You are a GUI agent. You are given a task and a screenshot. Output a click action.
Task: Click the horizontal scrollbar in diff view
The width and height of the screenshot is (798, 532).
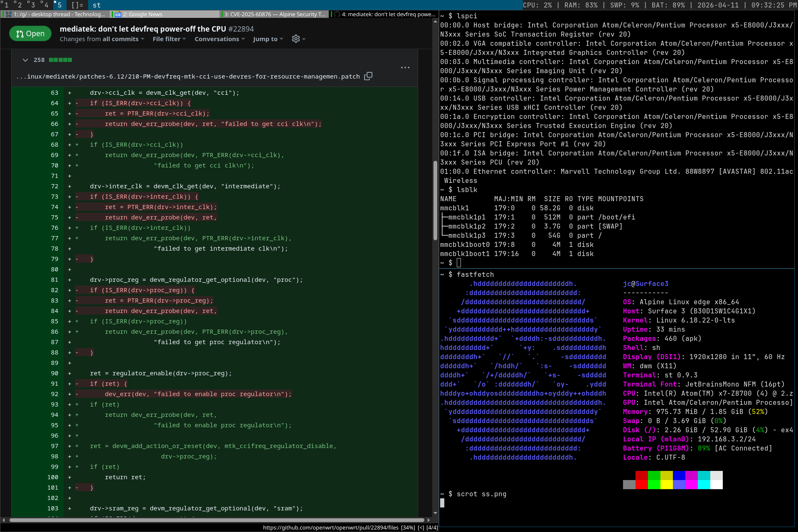click(x=216, y=520)
